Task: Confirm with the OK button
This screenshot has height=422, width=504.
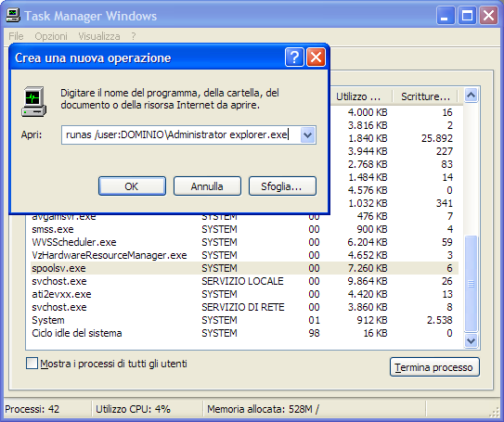Action: [x=132, y=185]
